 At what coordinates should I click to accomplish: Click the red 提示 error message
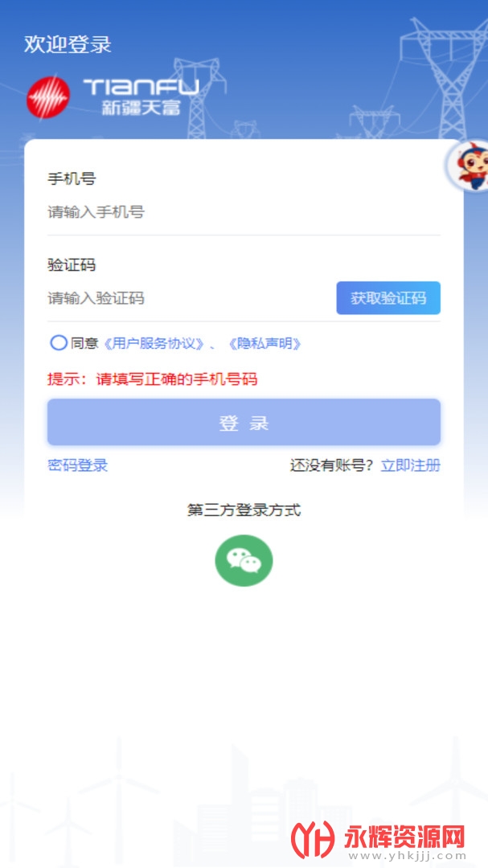[152, 379]
